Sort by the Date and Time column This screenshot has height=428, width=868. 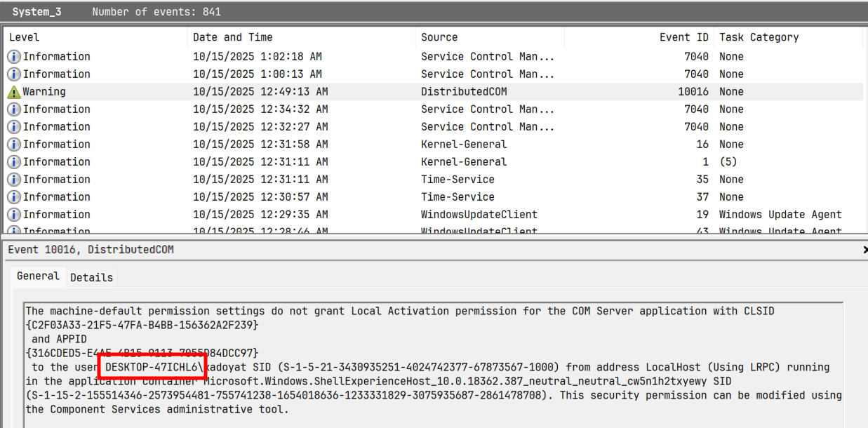click(233, 37)
